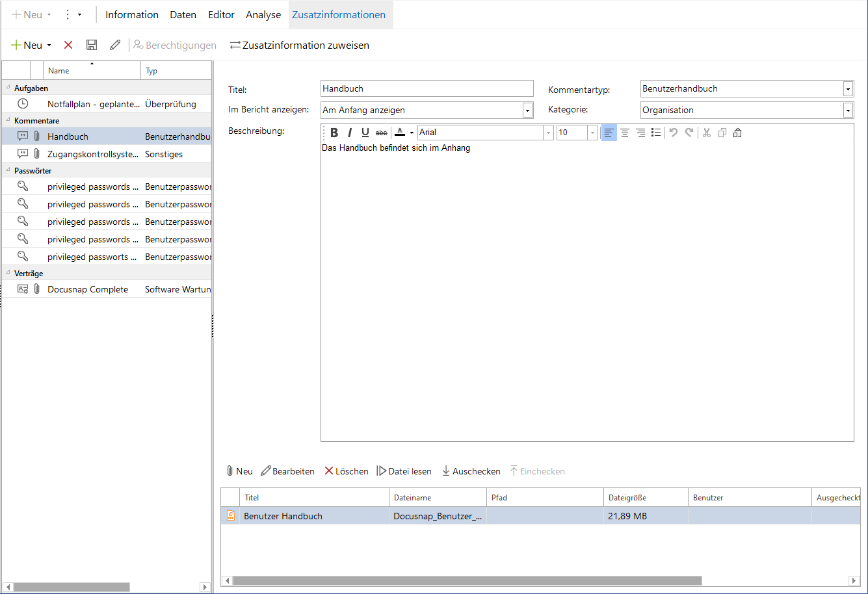The width and height of the screenshot is (868, 594).
Task: Center align the description text
Action: point(625,133)
